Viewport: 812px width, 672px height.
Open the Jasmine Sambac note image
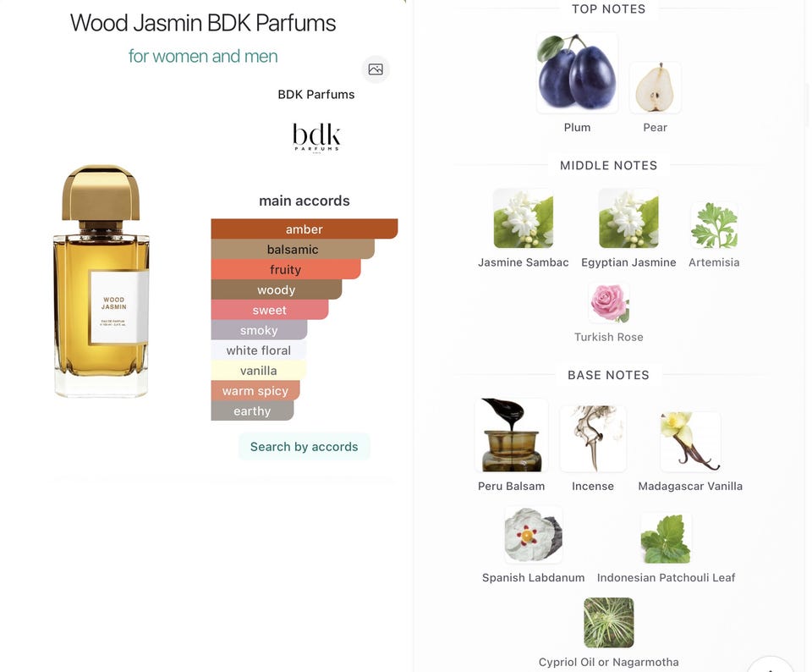523,218
